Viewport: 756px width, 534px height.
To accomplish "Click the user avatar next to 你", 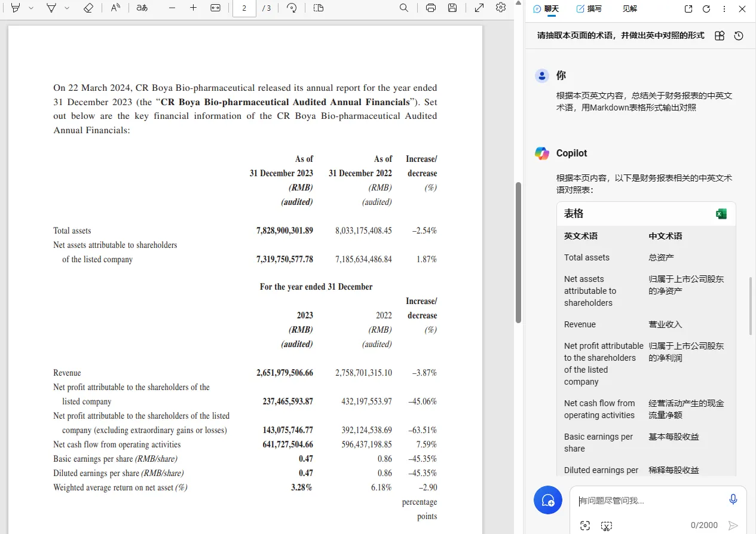I will click(x=542, y=76).
